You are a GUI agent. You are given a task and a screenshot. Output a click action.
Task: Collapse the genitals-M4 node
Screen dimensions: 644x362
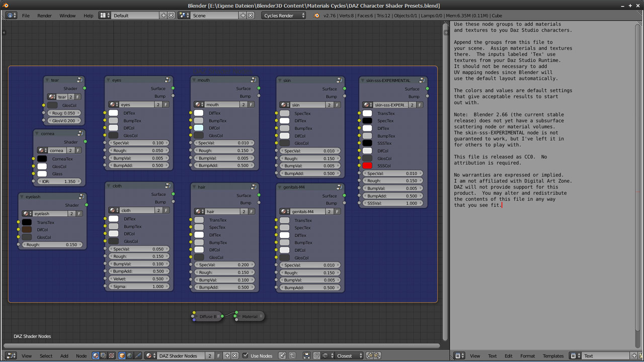click(x=280, y=187)
